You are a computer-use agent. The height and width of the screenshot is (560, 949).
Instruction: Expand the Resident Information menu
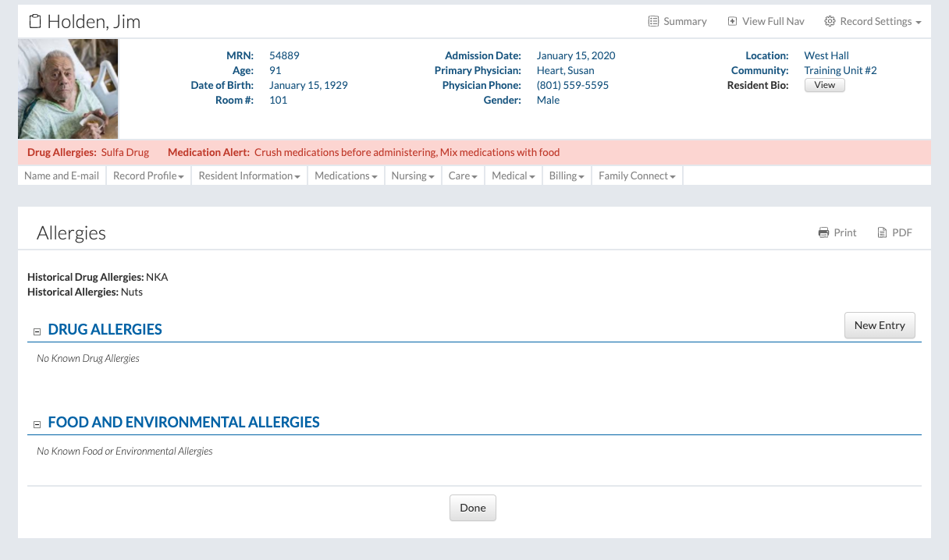coord(249,176)
